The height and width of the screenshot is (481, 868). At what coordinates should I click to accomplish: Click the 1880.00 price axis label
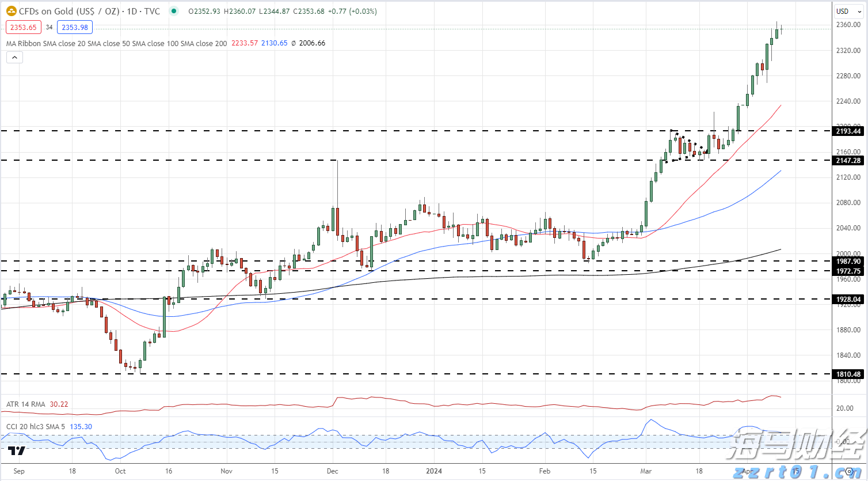[x=848, y=330]
